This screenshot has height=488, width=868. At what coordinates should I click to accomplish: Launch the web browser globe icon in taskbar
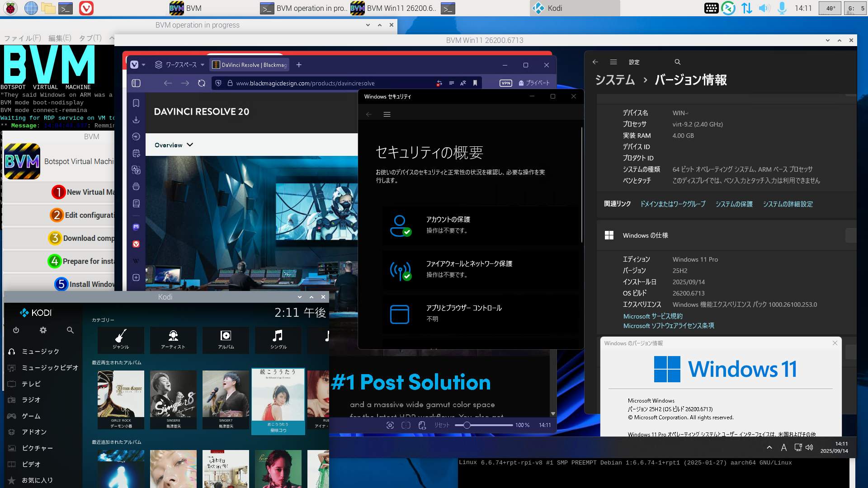pyautogui.click(x=31, y=8)
